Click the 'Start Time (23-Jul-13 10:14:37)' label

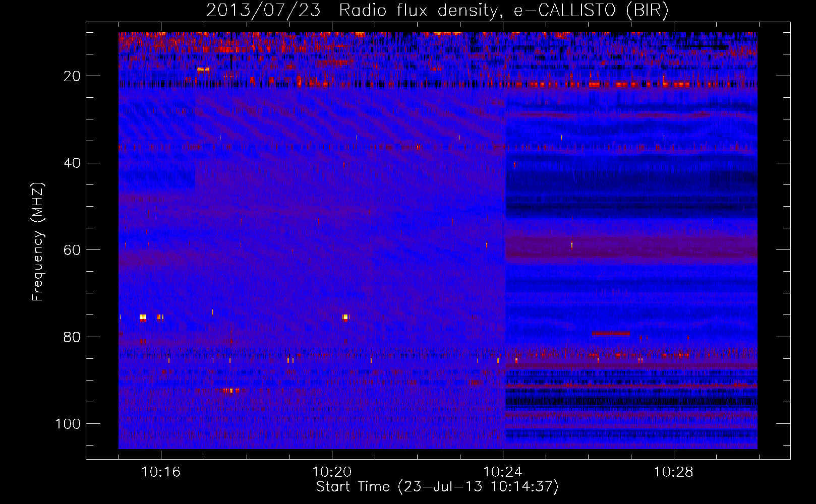437,487
